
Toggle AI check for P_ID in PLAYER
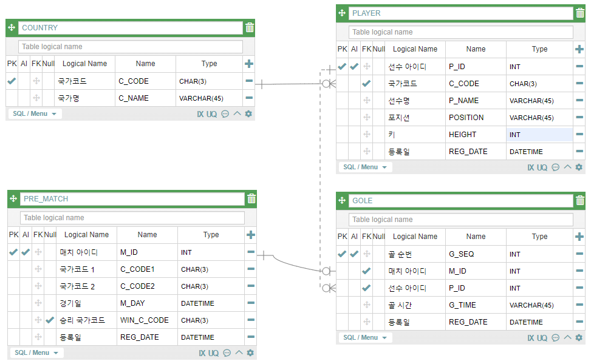tap(354, 67)
